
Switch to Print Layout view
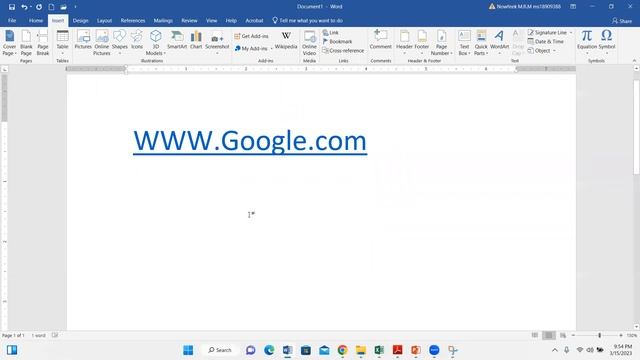pos(549,335)
